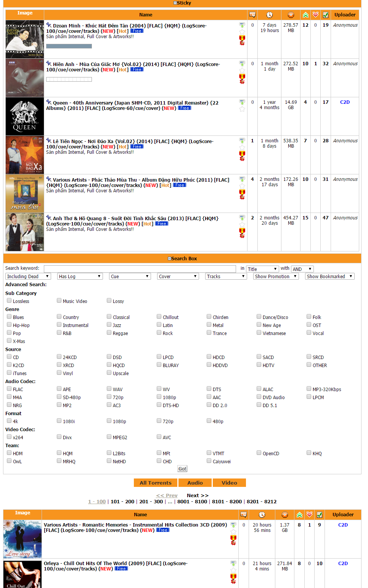
Task: Click the Next >> pagination link
Action: click(198, 495)
